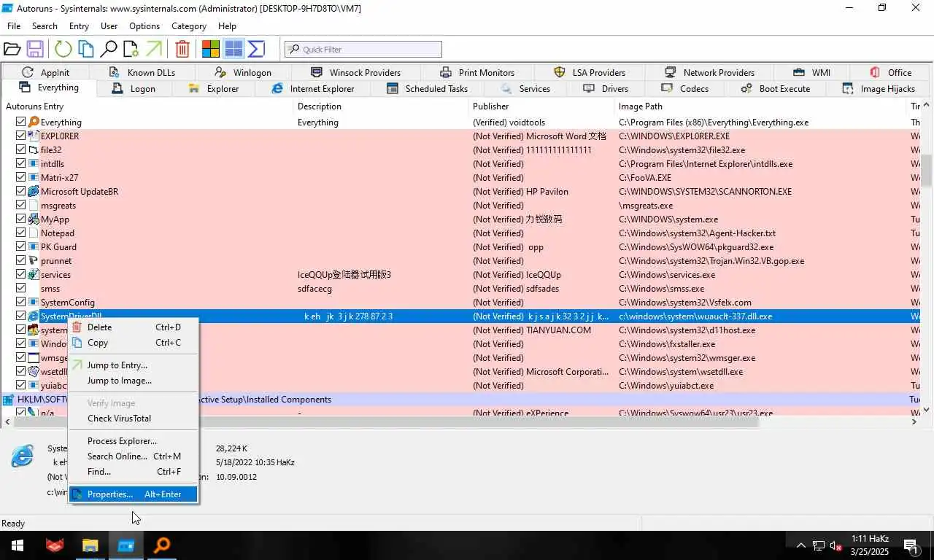
Task: Choose Delete in the context menu
Action: (133, 327)
